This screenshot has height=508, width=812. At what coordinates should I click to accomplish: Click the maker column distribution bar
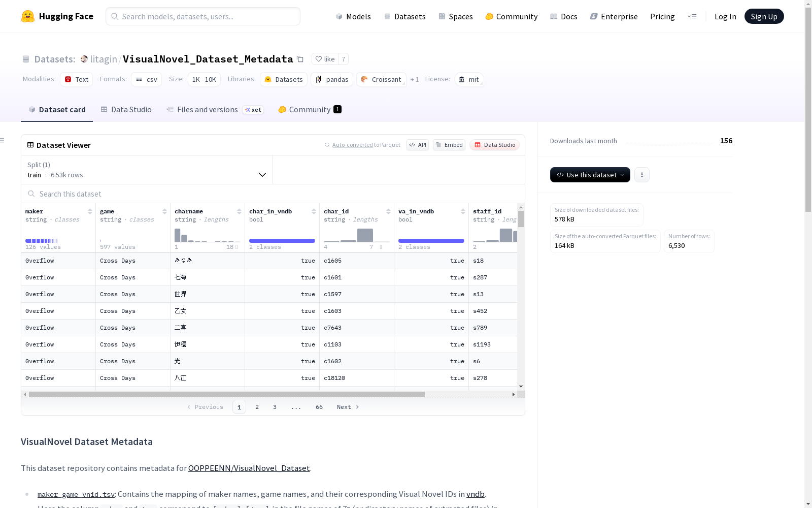tap(42, 241)
